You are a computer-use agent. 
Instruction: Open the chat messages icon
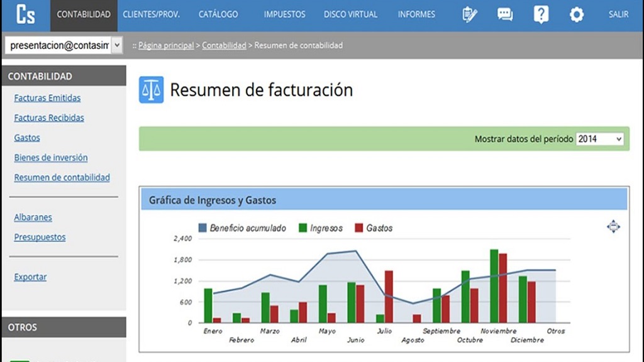505,14
